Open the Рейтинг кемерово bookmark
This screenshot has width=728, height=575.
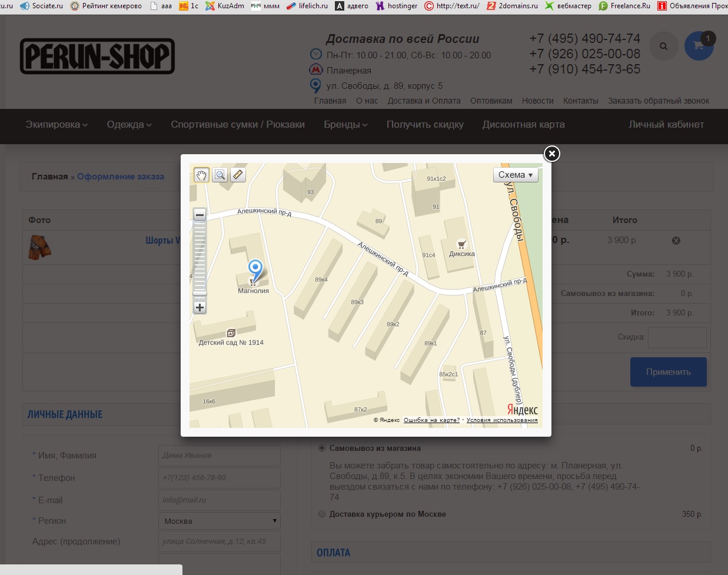pyautogui.click(x=106, y=6)
